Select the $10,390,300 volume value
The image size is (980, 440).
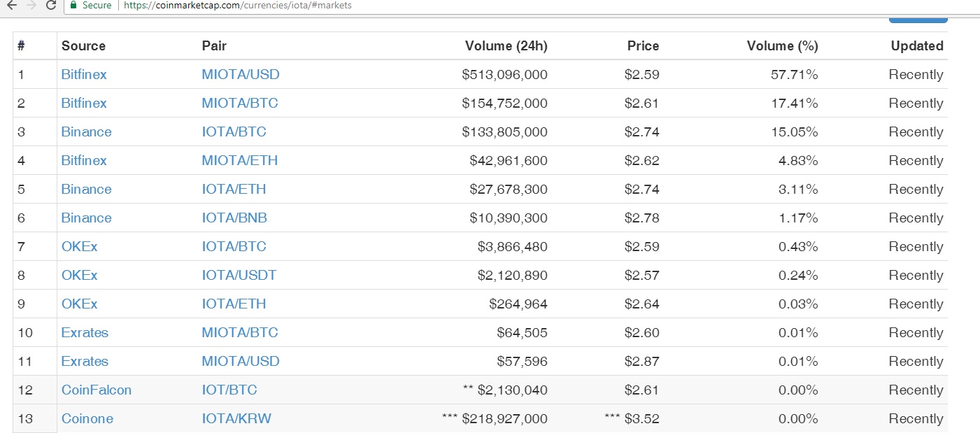coord(509,218)
